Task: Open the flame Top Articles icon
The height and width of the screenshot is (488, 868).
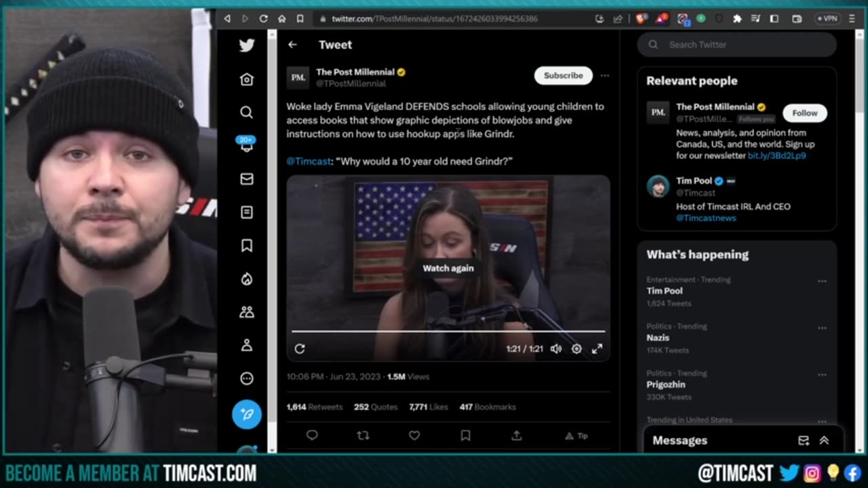Action: click(x=247, y=279)
